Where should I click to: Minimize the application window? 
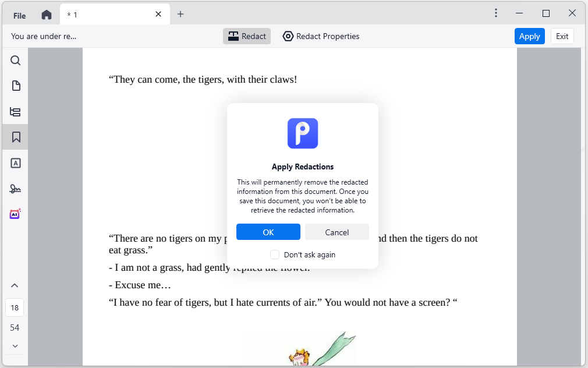(519, 13)
